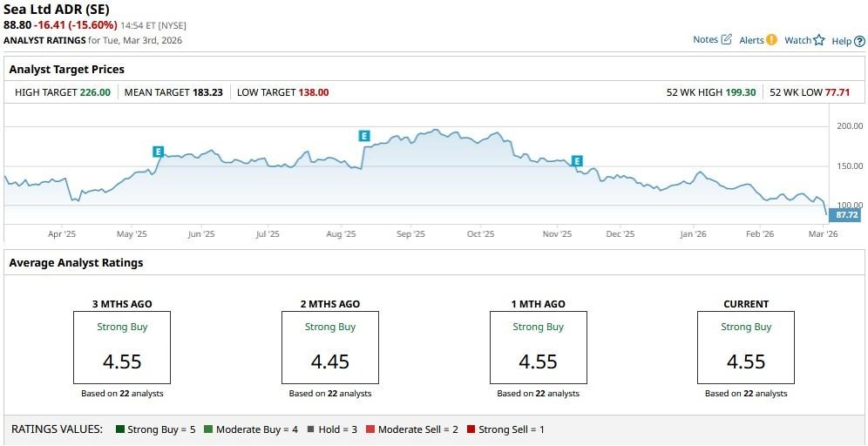
Task: Click the 3 MTHS AGO rating box
Action: (x=122, y=348)
